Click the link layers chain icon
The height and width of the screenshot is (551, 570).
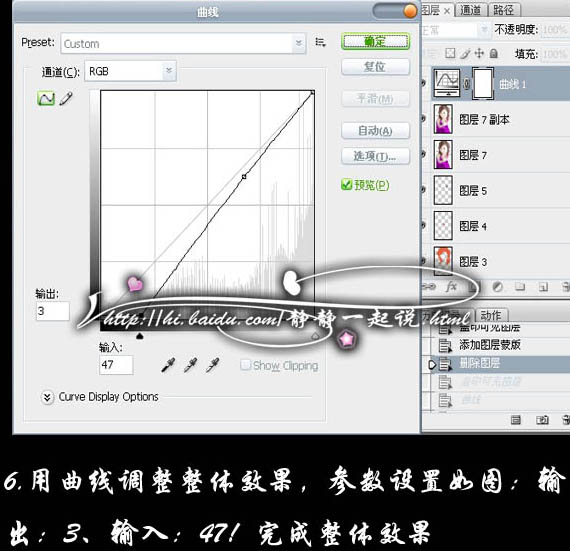click(x=429, y=287)
